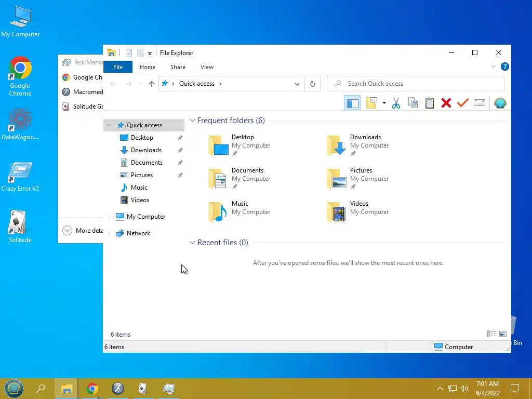Click the Paste clipboard icon
The height and width of the screenshot is (399, 532).
pos(430,103)
